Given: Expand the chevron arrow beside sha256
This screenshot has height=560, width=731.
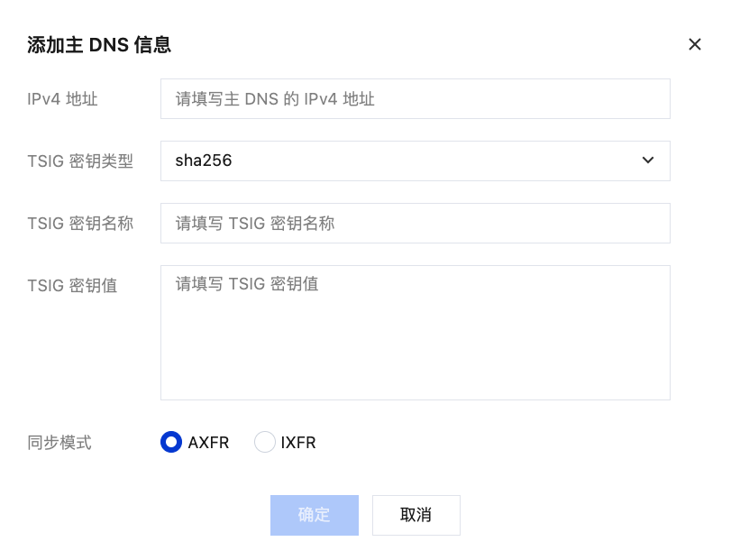Looking at the screenshot, I should tap(647, 161).
